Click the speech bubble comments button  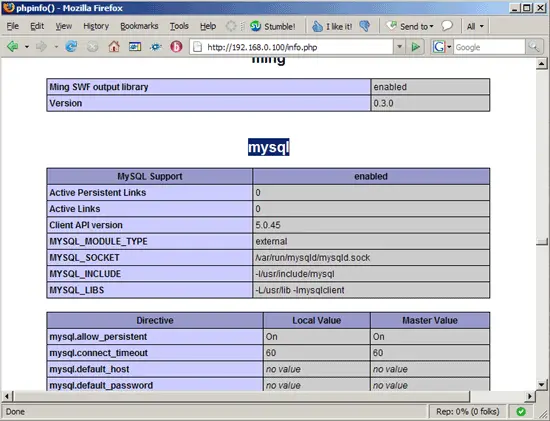click(x=447, y=26)
